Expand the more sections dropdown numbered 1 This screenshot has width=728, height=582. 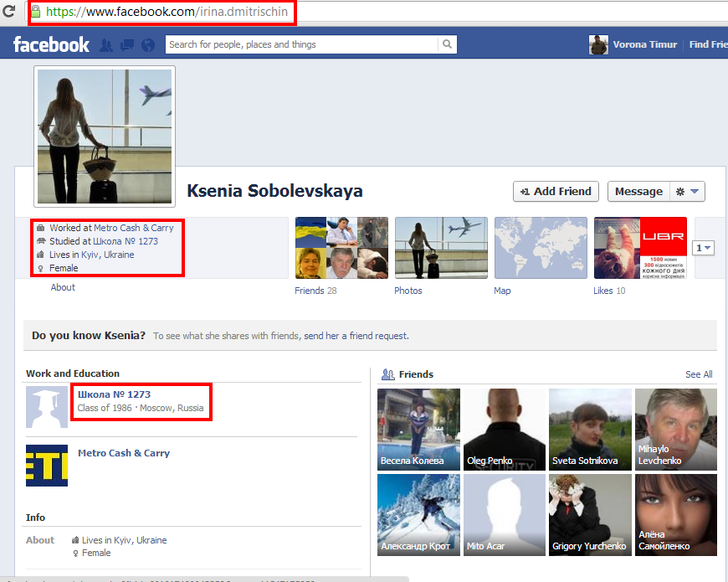click(703, 248)
